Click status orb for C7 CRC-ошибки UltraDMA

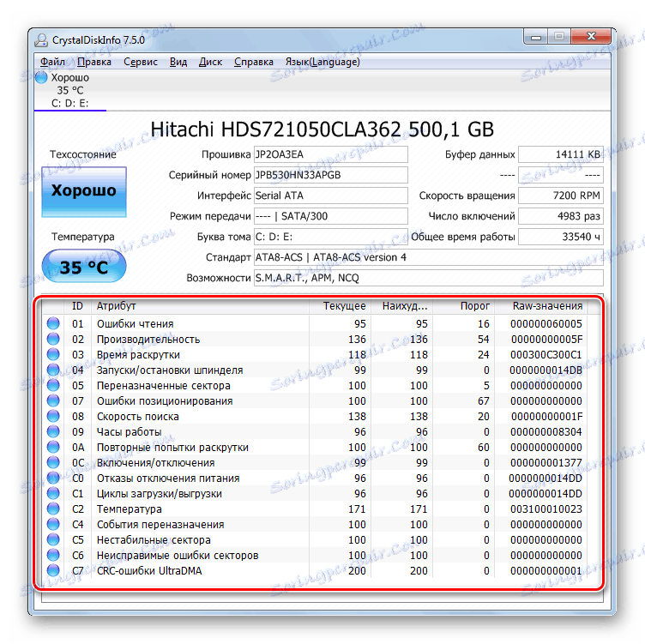(53, 570)
